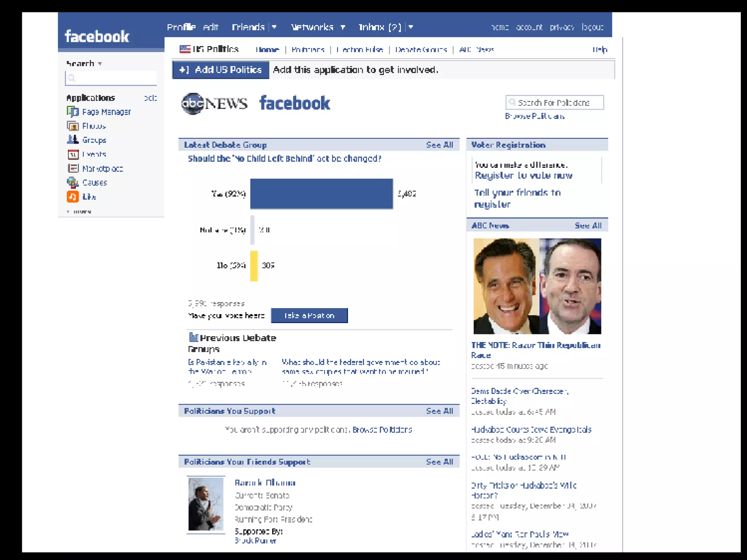Image resolution: width=747 pixels, height=560 pixels.
Task: Expand the Friends dropdown arrow
Action: 274,27
